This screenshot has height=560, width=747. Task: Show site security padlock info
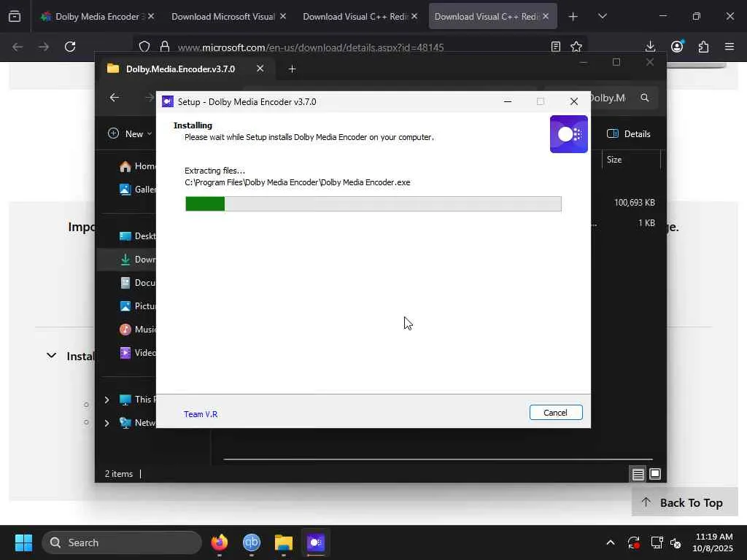(165, 47)
